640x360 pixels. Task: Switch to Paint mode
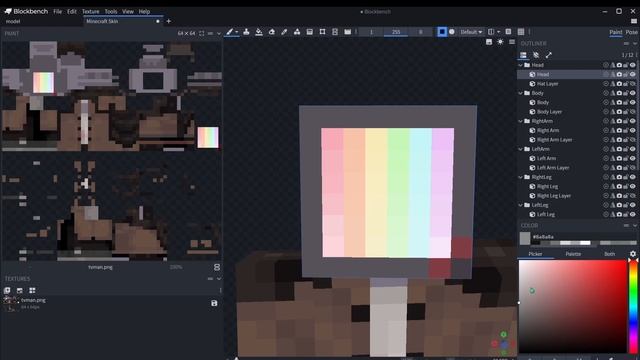pos(616,32)
